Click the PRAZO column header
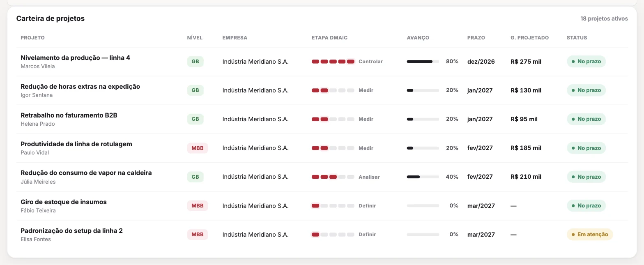Image resolution: width=644 pixels, height=265 pixels. click(x=476, y=38)
